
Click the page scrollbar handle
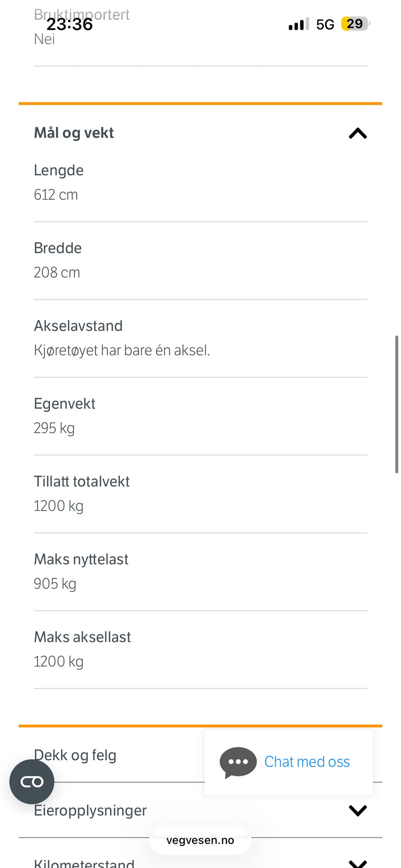point(396,404)
